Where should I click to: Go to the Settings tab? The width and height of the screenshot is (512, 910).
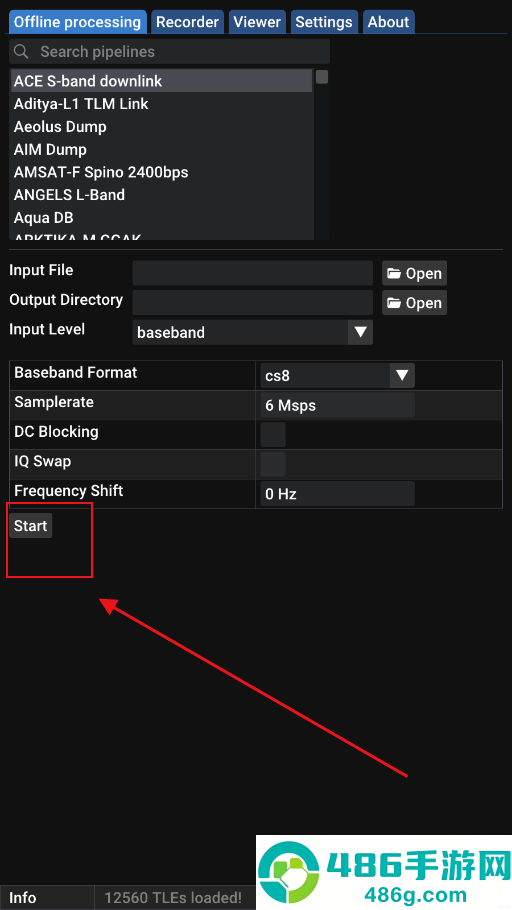coord(324,22)
